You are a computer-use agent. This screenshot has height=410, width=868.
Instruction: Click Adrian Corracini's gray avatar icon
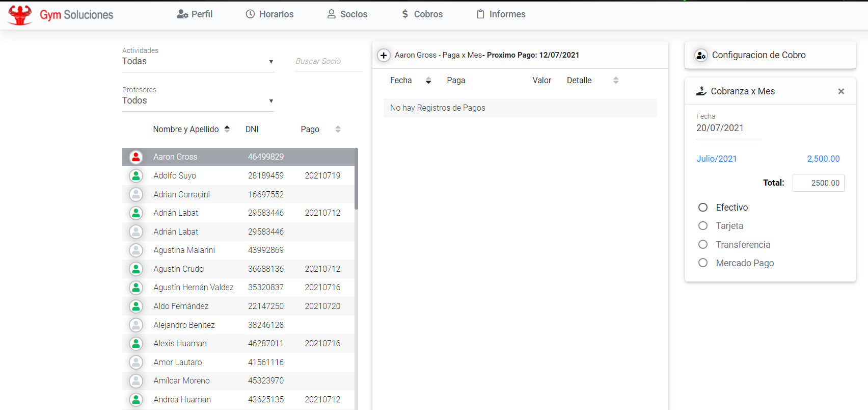tap(136, 194)
